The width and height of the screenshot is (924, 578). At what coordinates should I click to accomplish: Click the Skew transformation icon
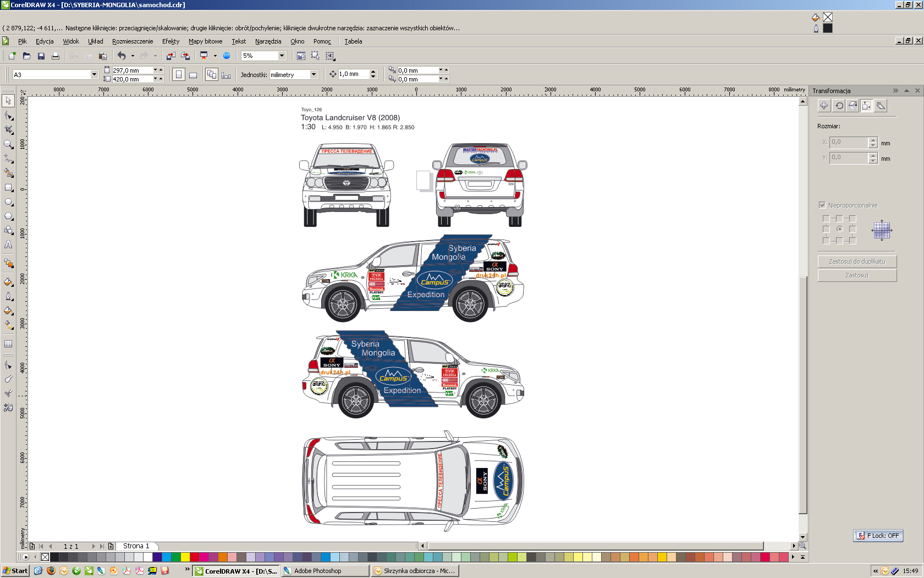pos(881,106)
